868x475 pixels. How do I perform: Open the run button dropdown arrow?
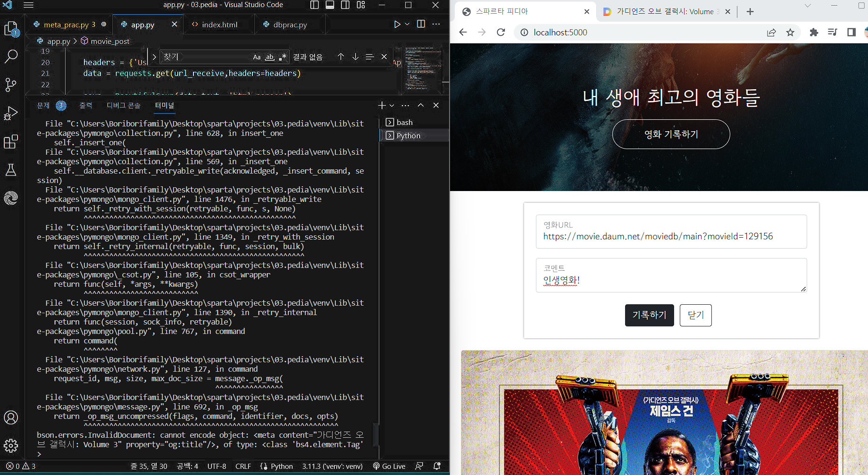pos(407,25)
